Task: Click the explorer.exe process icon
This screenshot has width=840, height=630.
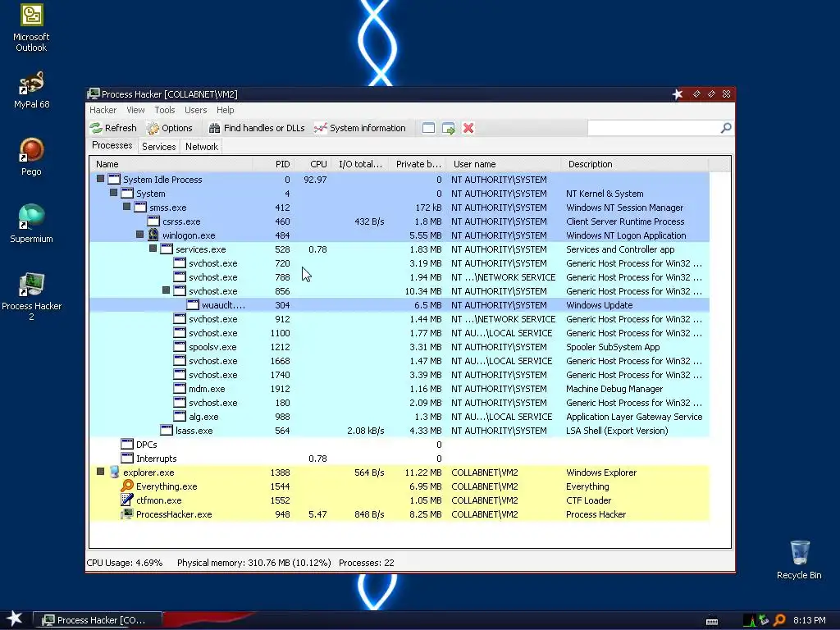Action: 113,472
